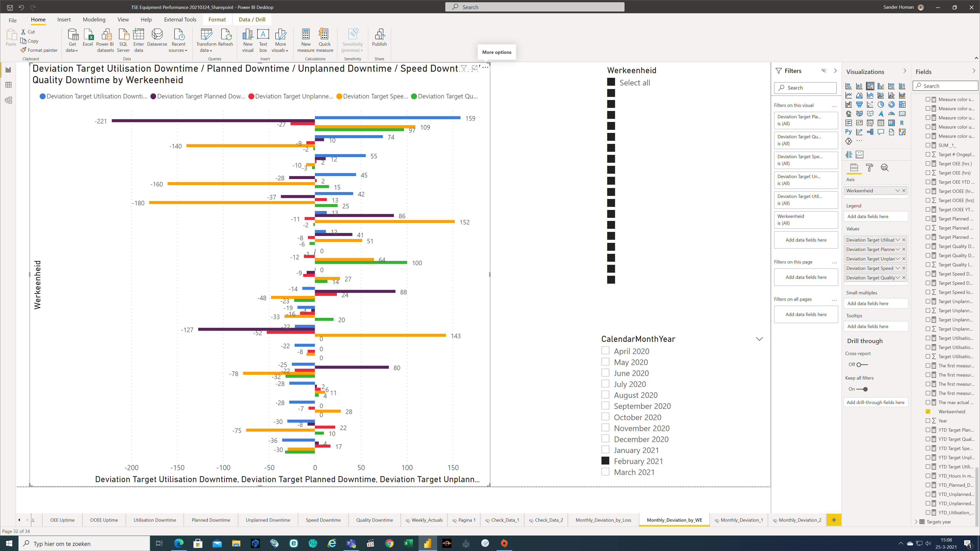Check the March 2021 slicer checkbox
This screenshot has height=551, width=980.
coord(605,472)
